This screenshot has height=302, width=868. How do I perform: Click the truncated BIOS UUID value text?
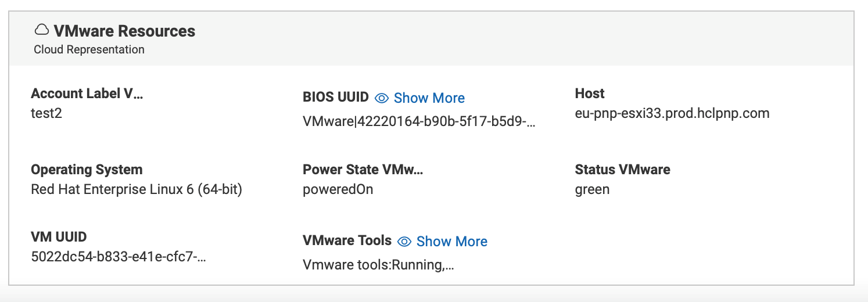(x=418, y=121)
